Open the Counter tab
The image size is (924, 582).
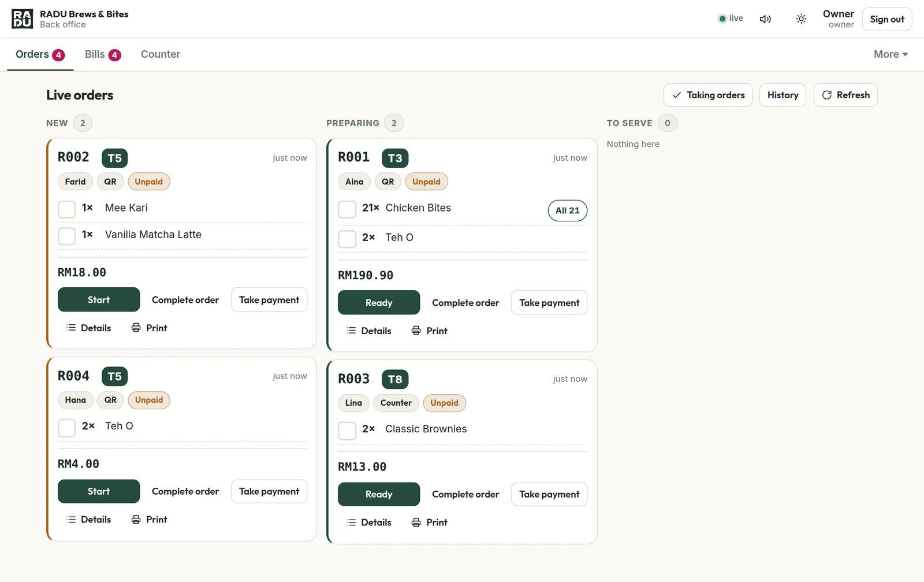pyautogui.click(x=161, y=54)
